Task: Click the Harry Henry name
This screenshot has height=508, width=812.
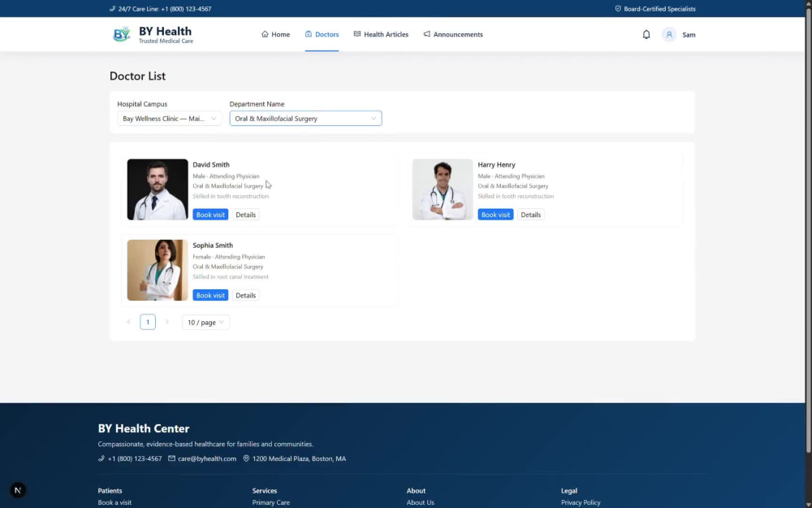Action: coord(496,164)
